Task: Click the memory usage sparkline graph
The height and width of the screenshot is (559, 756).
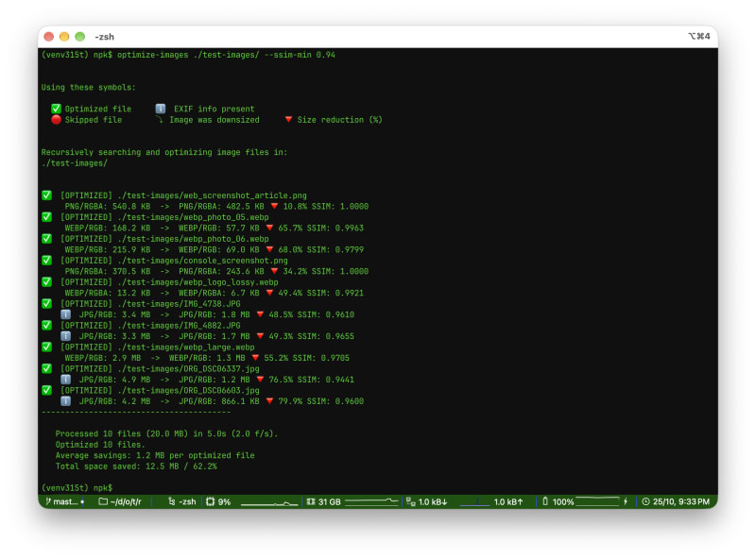Action: [371, 501]
